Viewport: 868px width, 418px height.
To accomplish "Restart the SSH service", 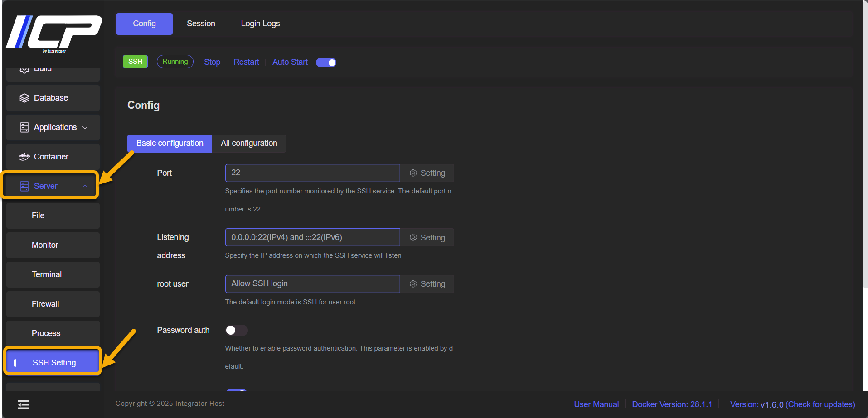I will tap(247, 62).
